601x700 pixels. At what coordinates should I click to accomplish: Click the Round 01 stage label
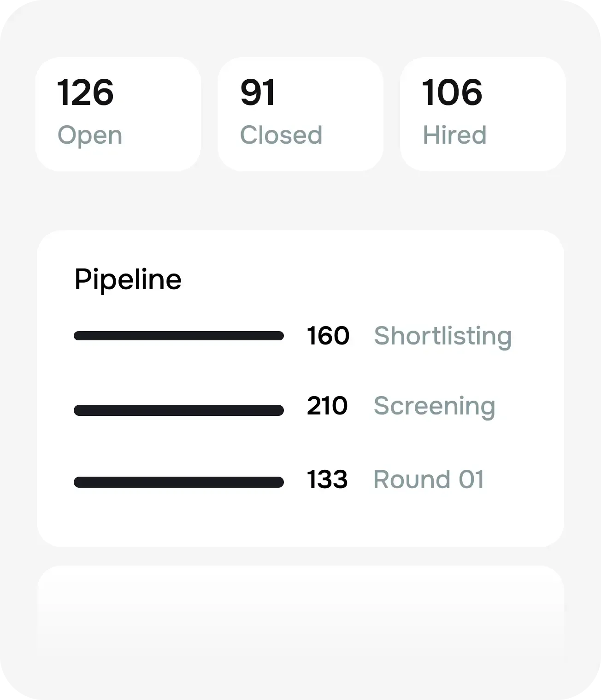429,480
